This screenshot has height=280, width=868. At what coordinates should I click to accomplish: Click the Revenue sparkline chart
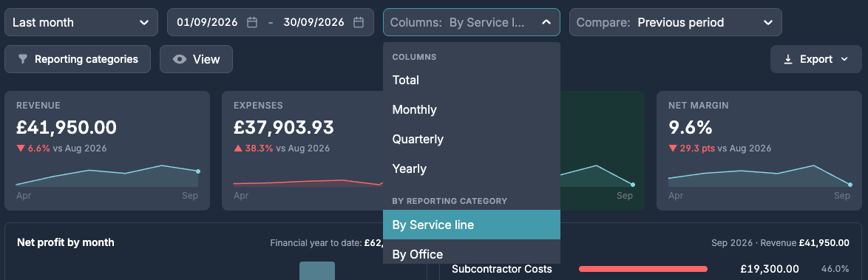(107, 176)
